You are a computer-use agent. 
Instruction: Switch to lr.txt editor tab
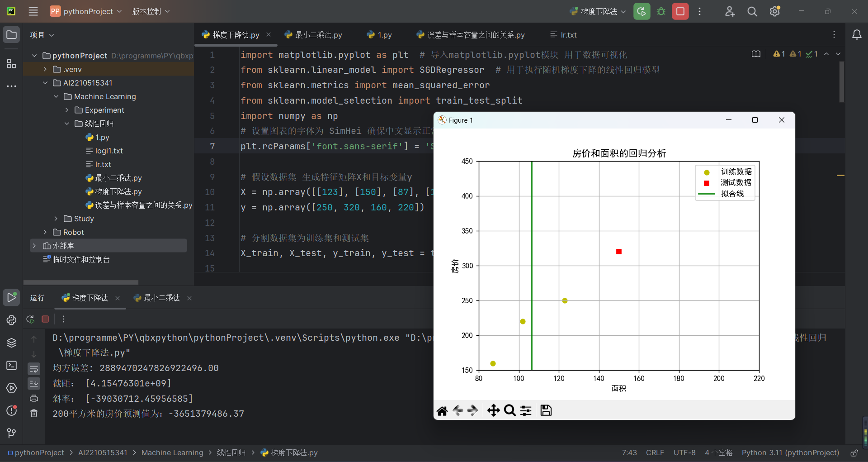pos(563,35)
